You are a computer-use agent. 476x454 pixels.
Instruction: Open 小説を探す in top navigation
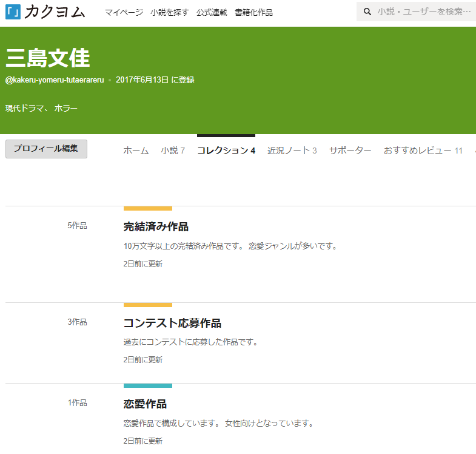pyautogui.click(x=170, y=13)
